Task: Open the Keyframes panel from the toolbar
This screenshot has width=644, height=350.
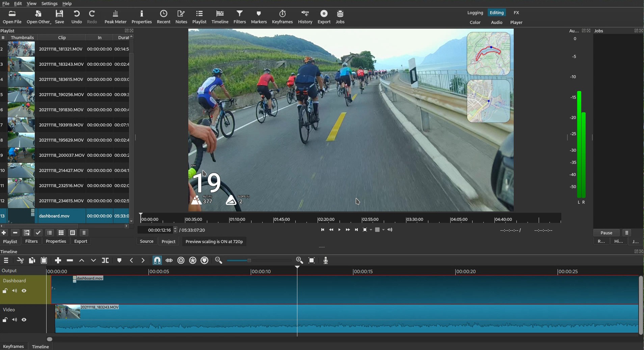Action: pos(282,17)
